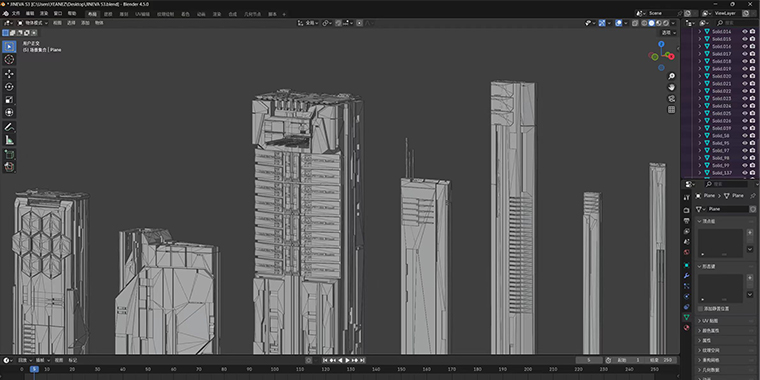Select the Measure tool
Screen dimensions: 760x380
(9, 140)
